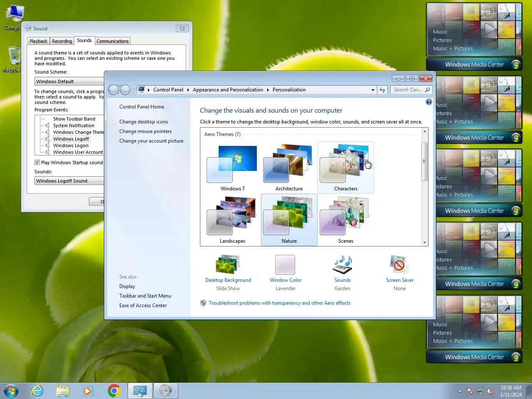Launch Internet Explorer from taskbar

coord(37,391)
